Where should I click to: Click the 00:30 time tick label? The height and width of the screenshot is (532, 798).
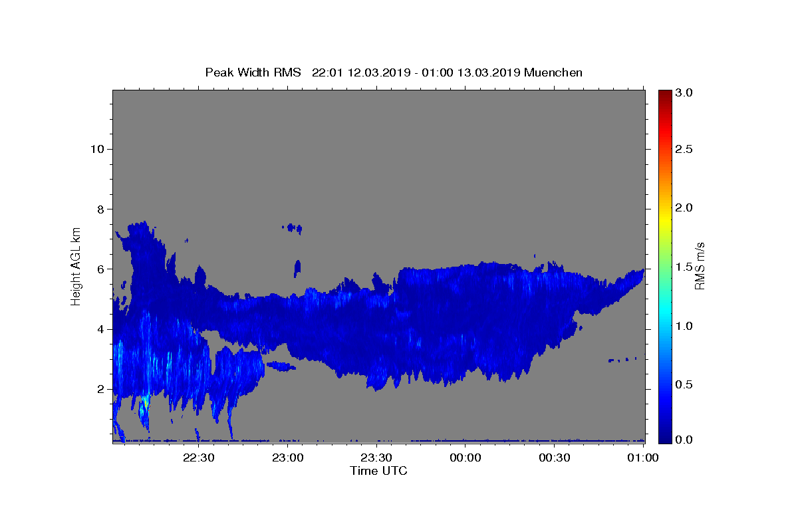tap(555, 458)
